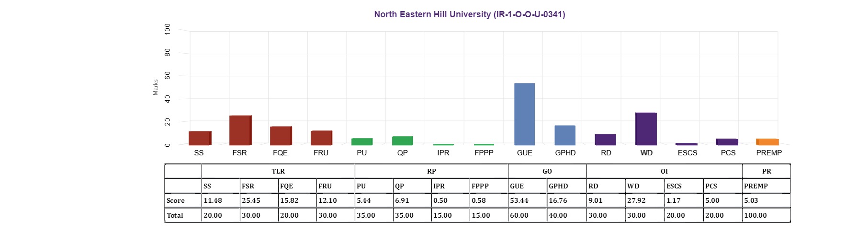Click the chart title North Eastern Hill University

point(470,14)
